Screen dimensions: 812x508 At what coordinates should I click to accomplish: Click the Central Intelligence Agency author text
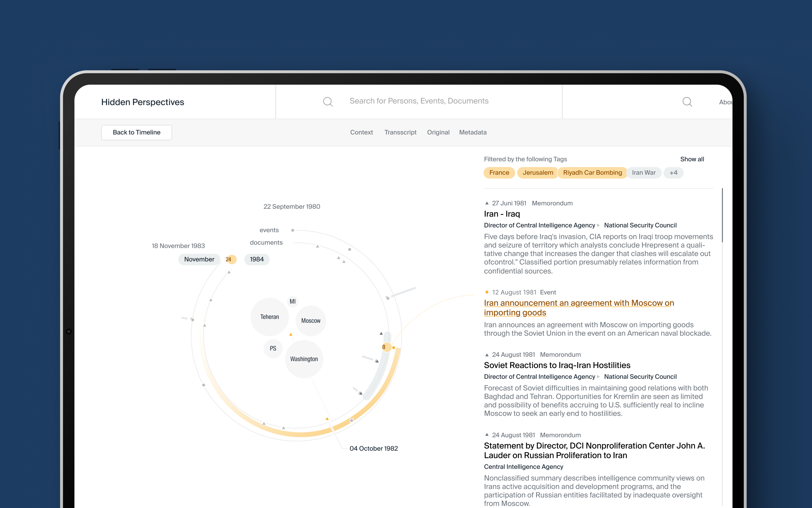pyautogui.click(x=524, y=467)
